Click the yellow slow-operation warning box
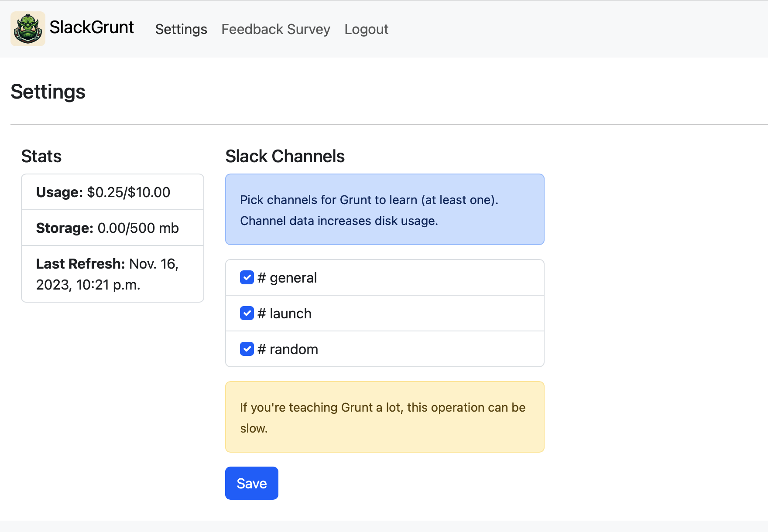768x532 pixels. [384, 417]
